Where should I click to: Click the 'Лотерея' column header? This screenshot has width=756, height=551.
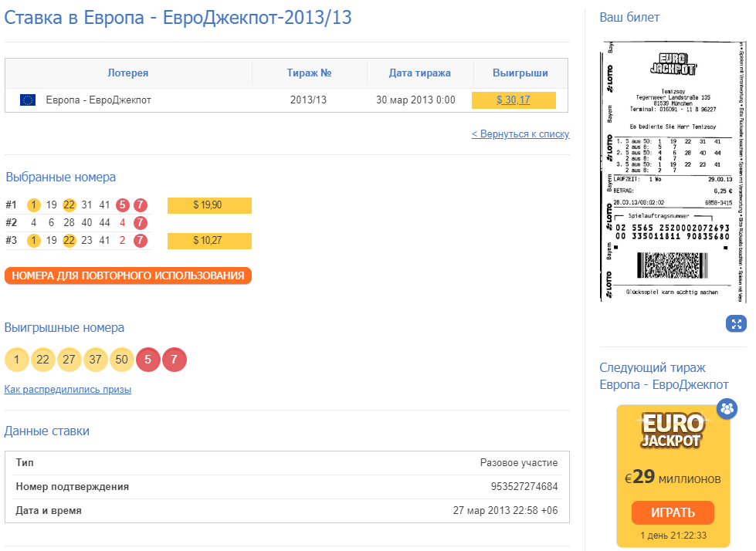coord(127,73)
